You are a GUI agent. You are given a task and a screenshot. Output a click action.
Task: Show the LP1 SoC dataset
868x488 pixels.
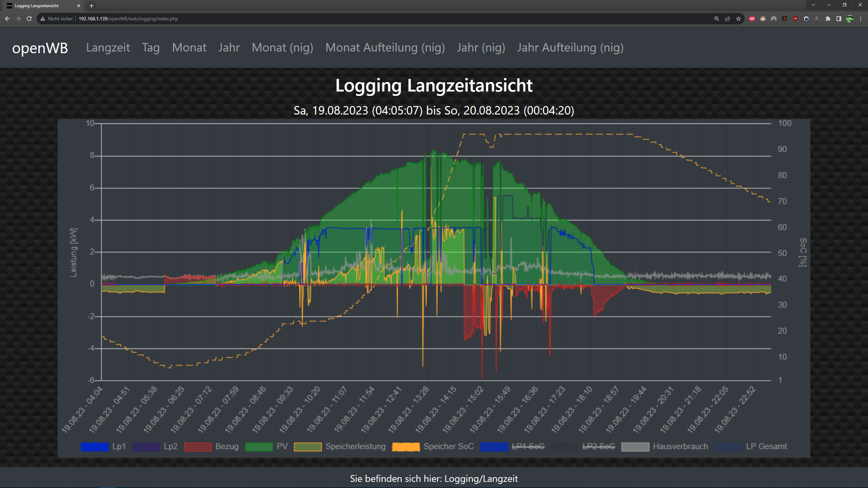[x=528, y=447]
